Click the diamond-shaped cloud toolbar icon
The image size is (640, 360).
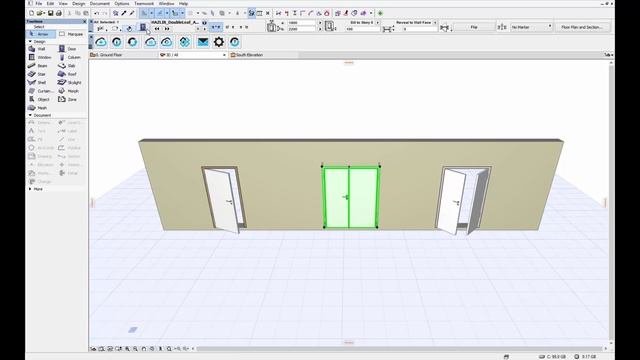pyautogui.click(x=184, y=42)
